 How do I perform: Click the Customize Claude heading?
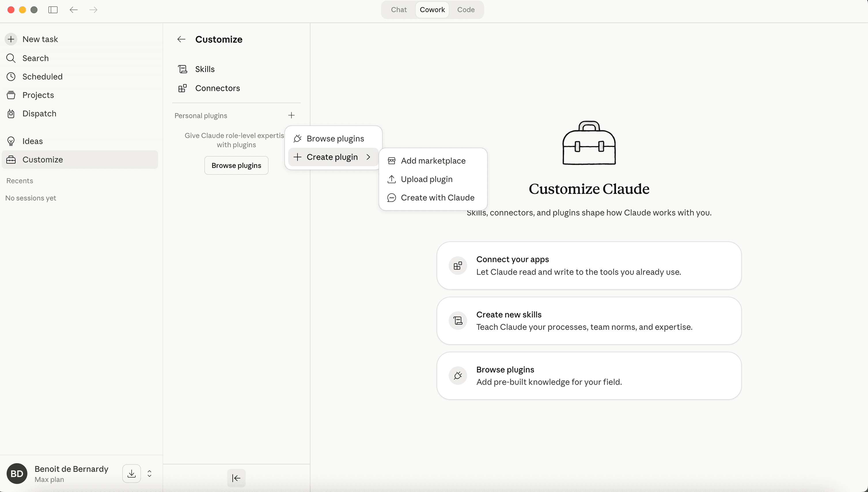(589, 189)
